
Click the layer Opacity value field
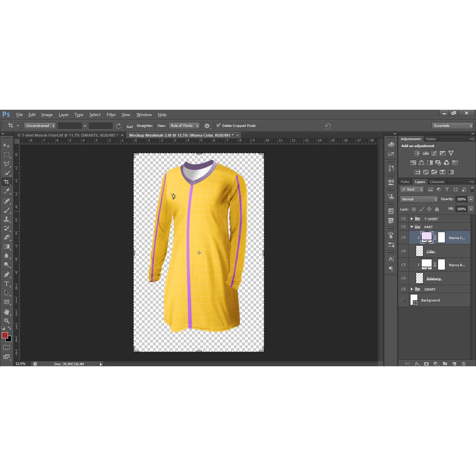[x=461, y=199]
